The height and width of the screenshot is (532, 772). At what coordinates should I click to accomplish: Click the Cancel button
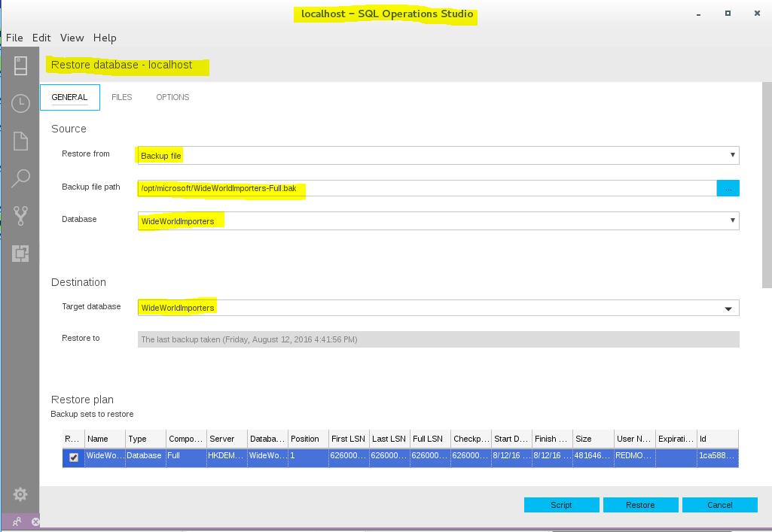720,505
